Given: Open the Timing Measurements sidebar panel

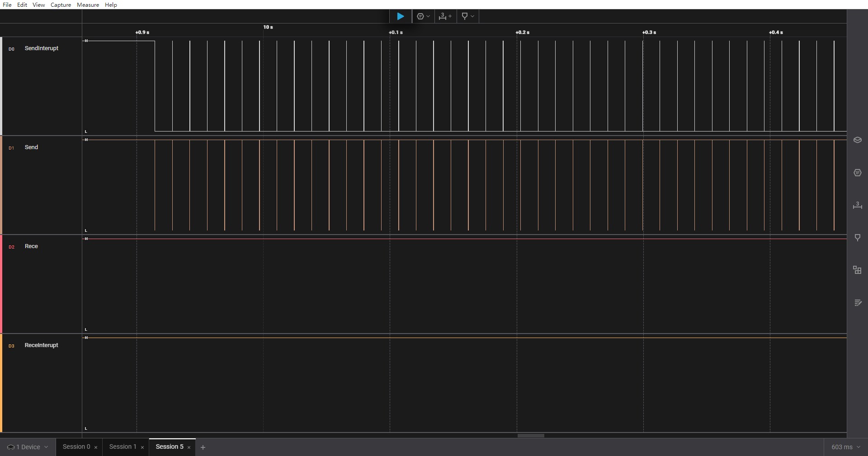Looking at the screenshot, I should (857, 205).
